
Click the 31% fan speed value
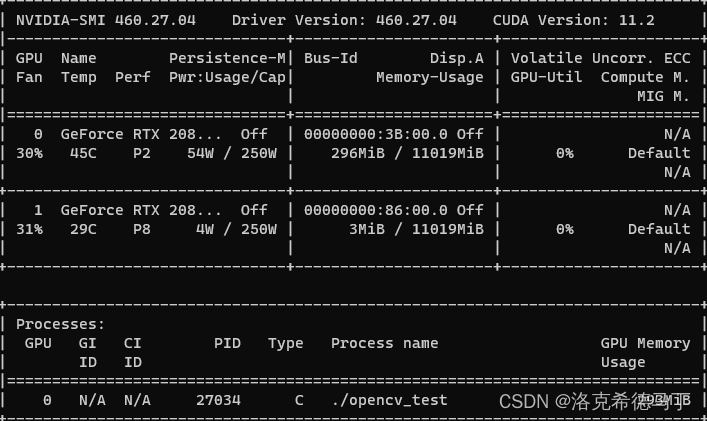29,229
